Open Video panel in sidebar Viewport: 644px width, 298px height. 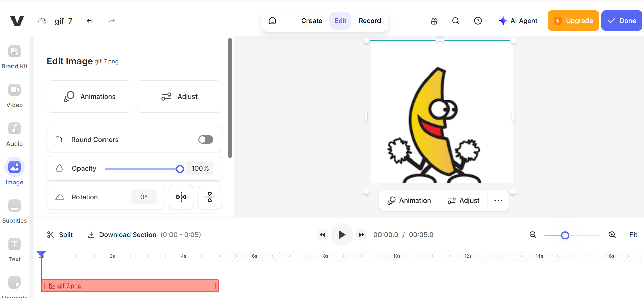click(x=15, y=96)
